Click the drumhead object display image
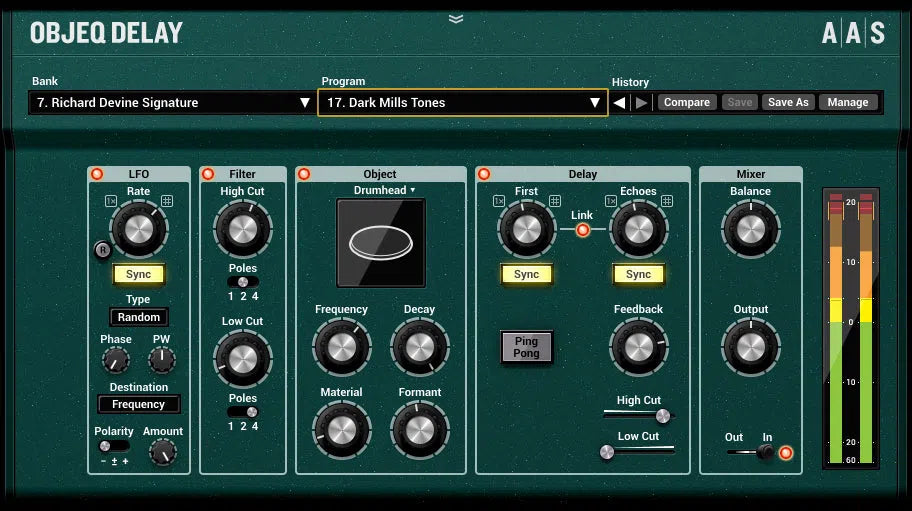The width and height of the screenshot is (912, 511). pyautogui.click(x=381, y=243)
